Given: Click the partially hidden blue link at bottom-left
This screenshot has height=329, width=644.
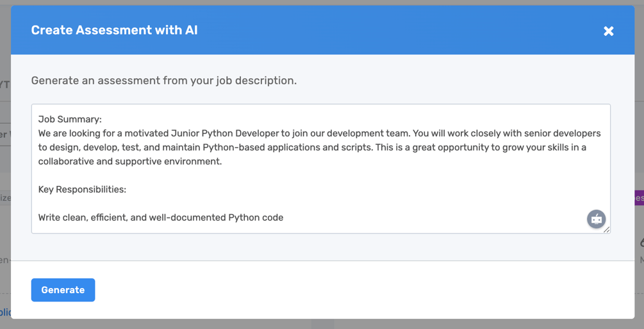Looking at the screenshot, I should pos(5,312).
